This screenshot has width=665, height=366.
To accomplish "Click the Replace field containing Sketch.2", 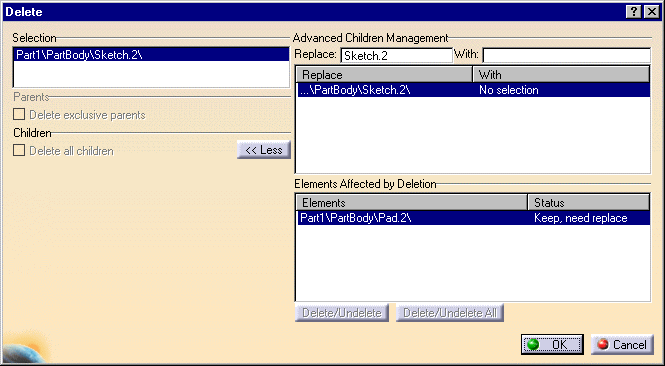I will 397,56.
